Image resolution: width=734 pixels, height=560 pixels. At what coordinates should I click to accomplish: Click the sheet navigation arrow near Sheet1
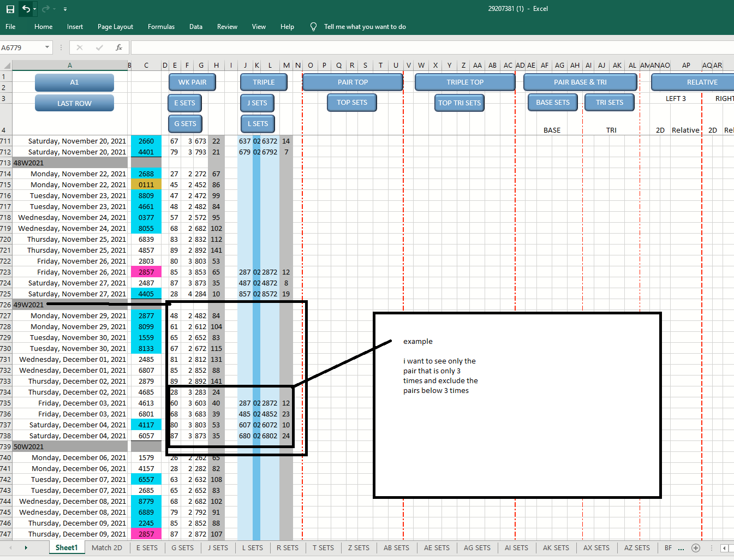pos(26,547)
